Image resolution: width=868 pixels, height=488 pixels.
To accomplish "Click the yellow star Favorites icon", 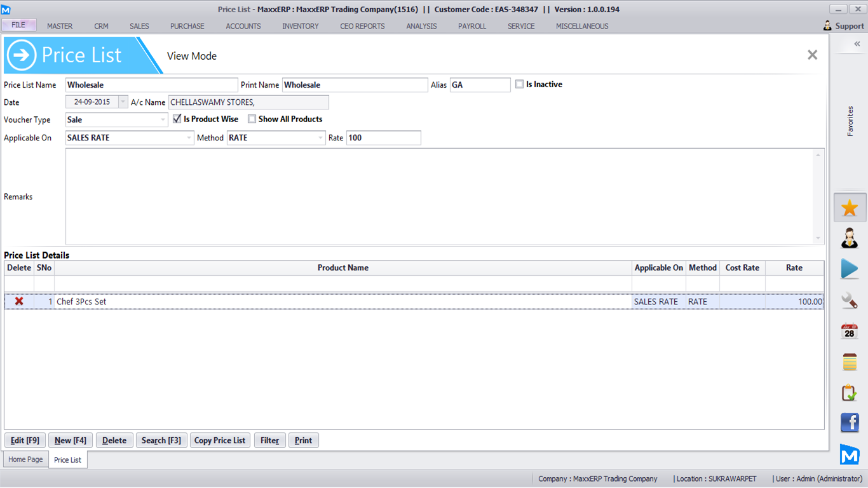I will coord(850,208).
